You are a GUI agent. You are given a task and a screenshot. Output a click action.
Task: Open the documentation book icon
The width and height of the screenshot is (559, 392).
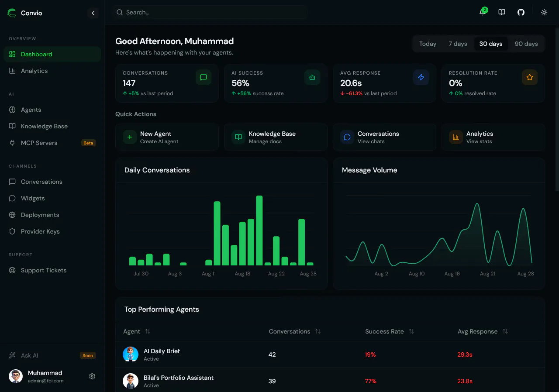coord(502,12)
